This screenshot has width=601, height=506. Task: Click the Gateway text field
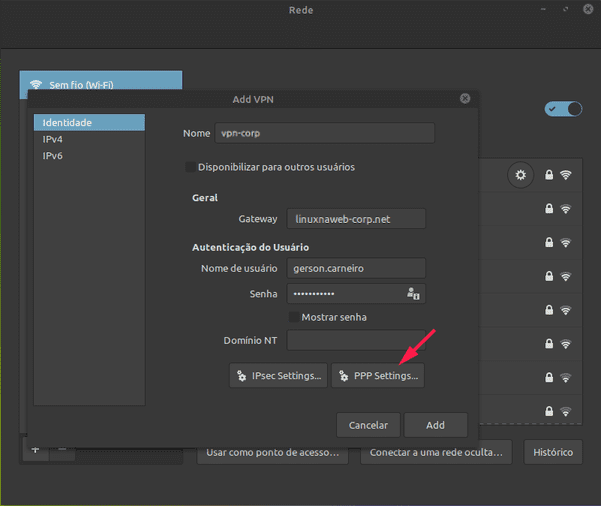tap(356, 219)
